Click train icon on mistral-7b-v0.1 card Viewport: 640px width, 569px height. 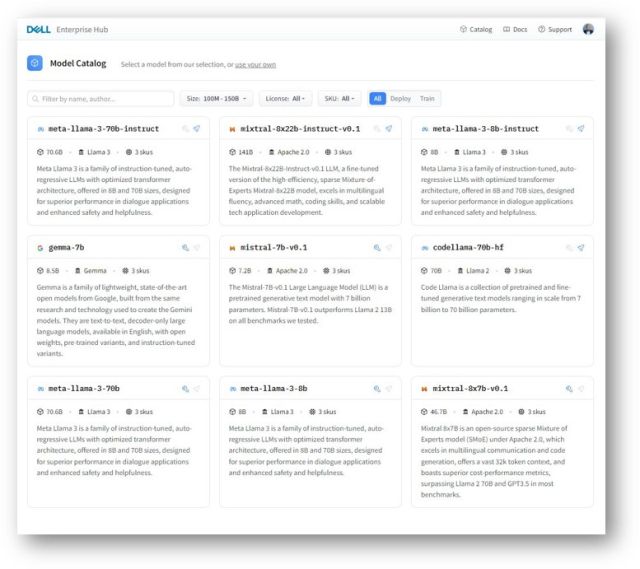pyautogui.click(x=377, y=248)
